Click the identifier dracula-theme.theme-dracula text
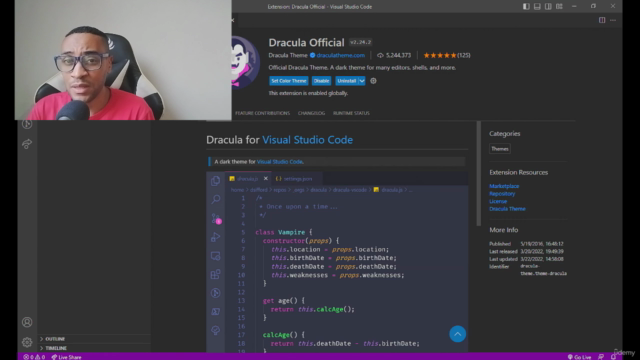This screenshot has width=640, height=360. [543, 270]
